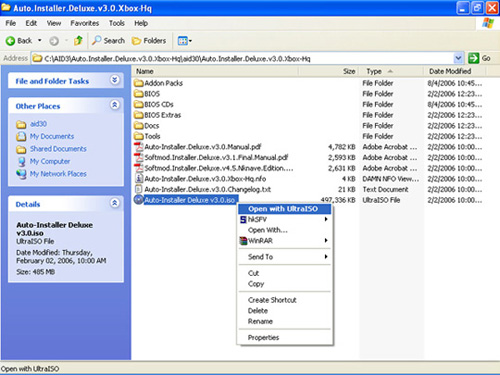Click the My Computer icon in sidebar
The width and height of the screenshot is (500, 375).
click(x=21, y=162)
